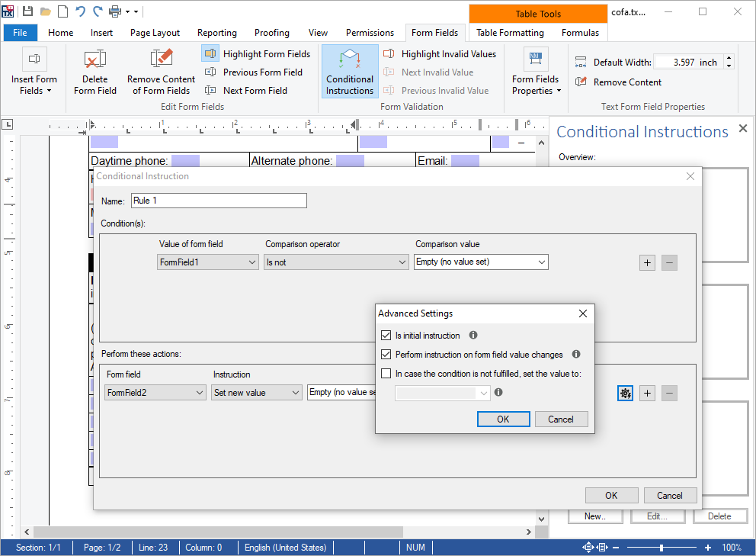Confirm Advanced Settings with OK
756x556 pixels.
503,419
